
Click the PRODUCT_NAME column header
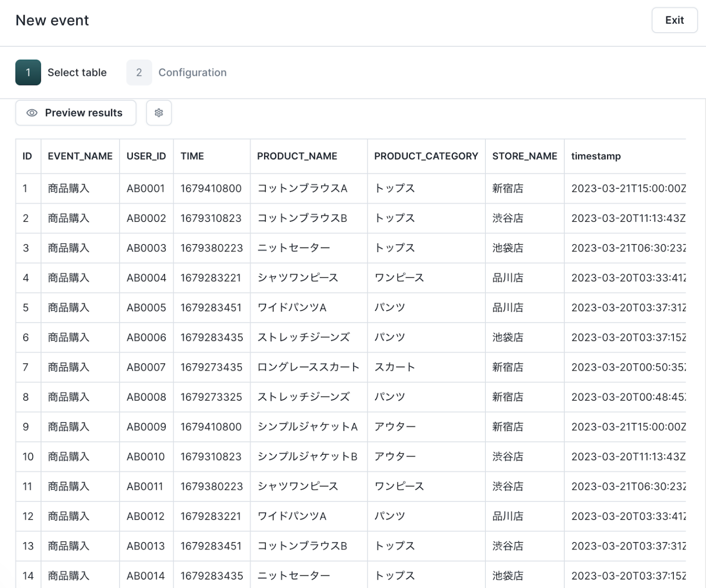297,156
